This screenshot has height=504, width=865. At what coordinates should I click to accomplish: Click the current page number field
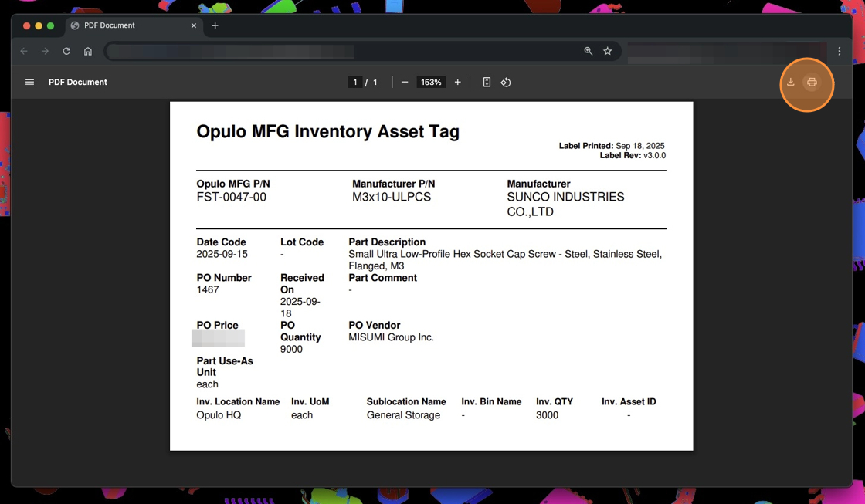click(355, 83)
